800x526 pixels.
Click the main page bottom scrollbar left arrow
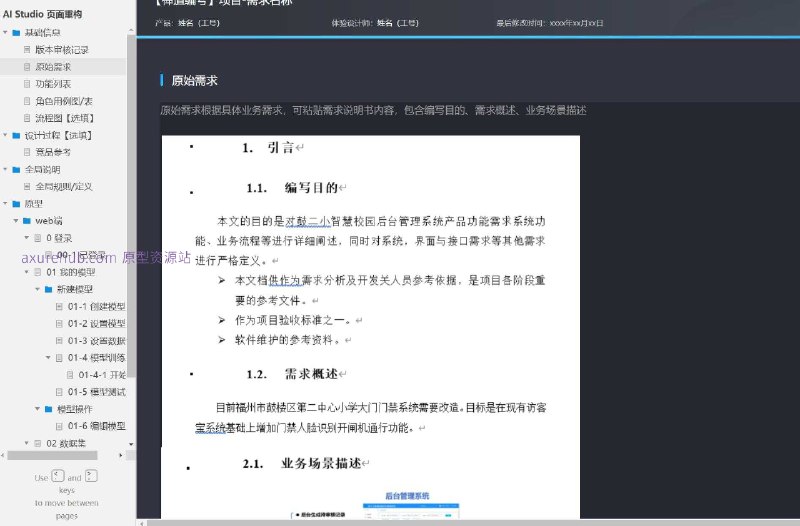(x=141, y=522)
